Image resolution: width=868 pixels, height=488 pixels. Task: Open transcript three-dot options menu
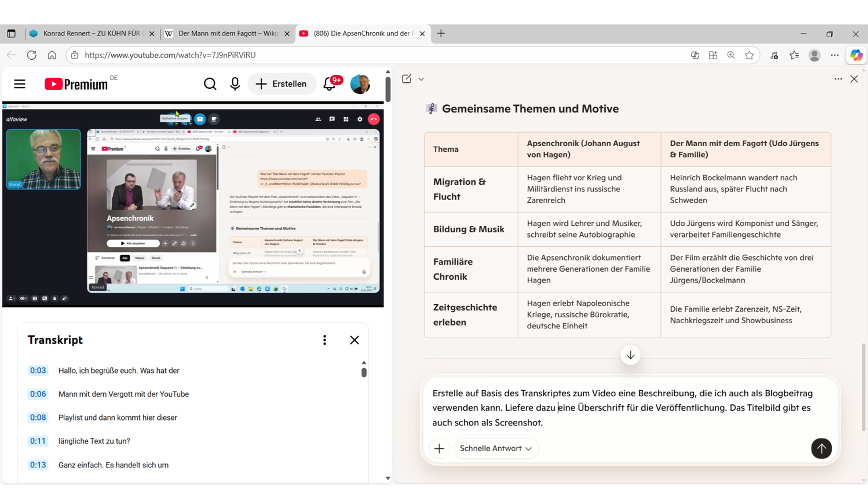(324, 340)
